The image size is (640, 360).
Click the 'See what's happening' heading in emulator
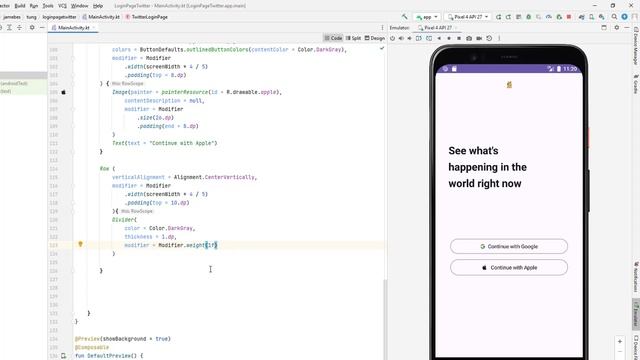(487, 167)
